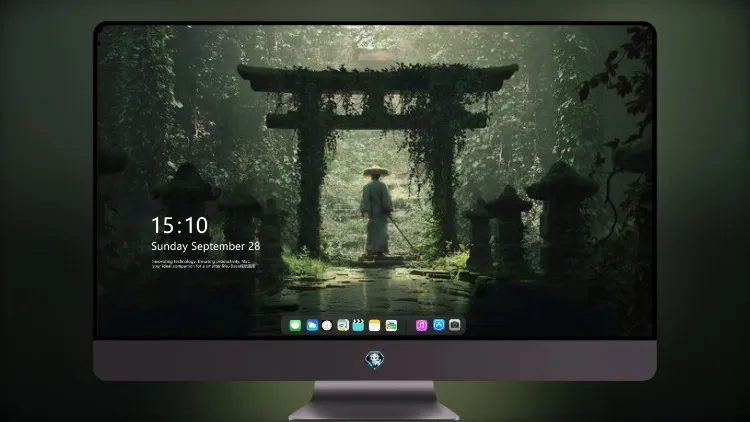Click the small tagline text below date
The width and height of the screenshot is (750, 422).
point(204,264)
